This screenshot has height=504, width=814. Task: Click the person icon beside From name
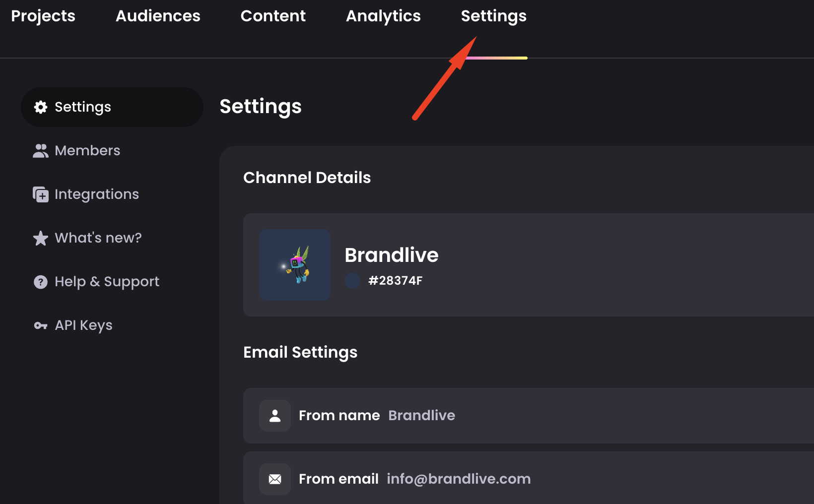click(275, 416)
